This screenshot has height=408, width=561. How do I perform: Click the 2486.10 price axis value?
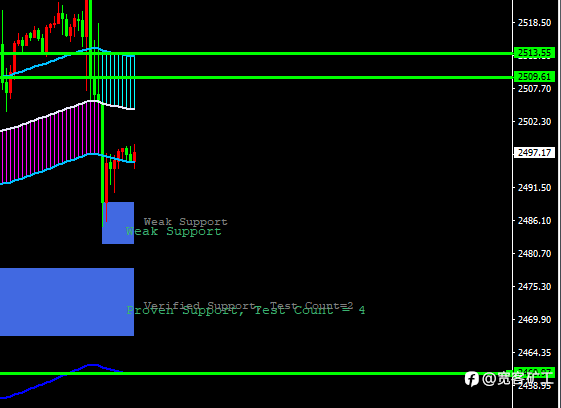coord(535,220)
